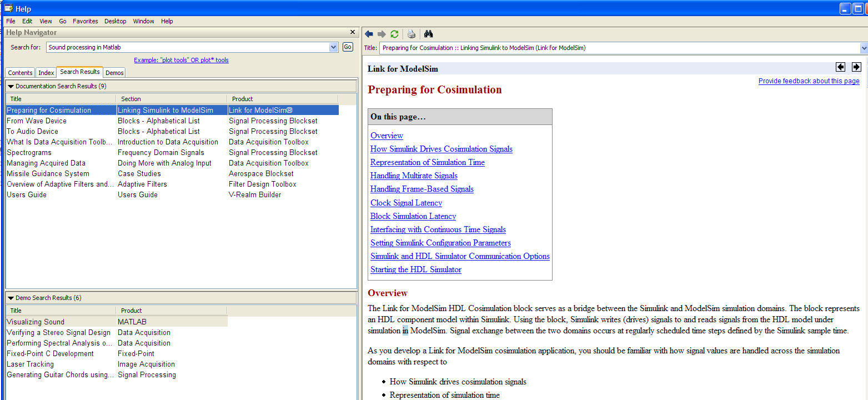Jump to the Overview section link
868x400 pixels.
[x=387, y=136]
